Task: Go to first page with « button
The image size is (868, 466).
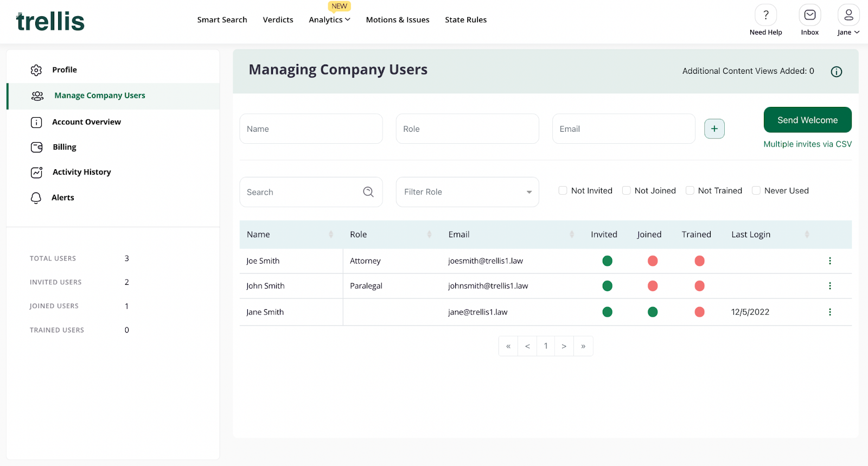Action: (x=508, y=346)
